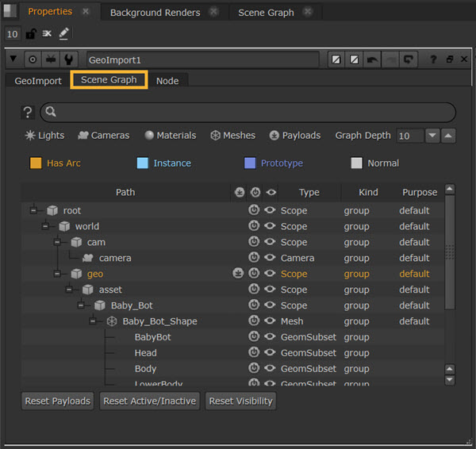Switch to the GeoImport tab
476x449 pixels.
[x=38, y=81]
